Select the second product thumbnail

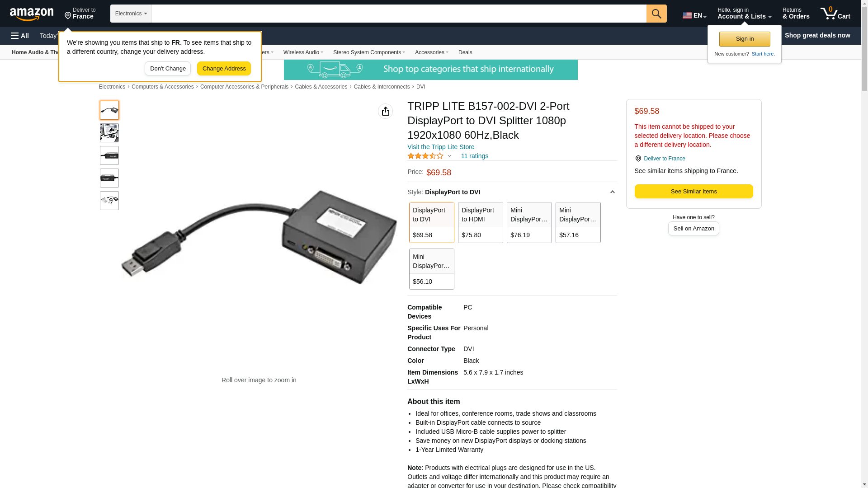(109, 133)
